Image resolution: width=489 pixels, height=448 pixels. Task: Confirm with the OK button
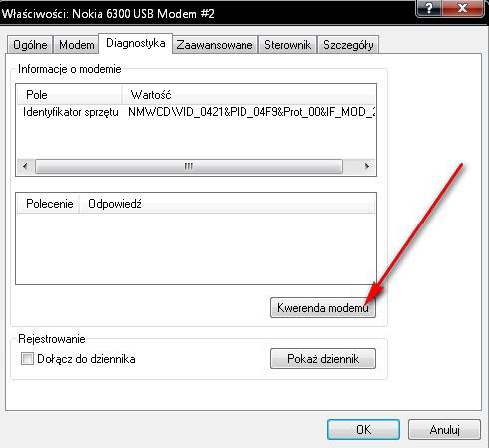(x=363, y=429)
